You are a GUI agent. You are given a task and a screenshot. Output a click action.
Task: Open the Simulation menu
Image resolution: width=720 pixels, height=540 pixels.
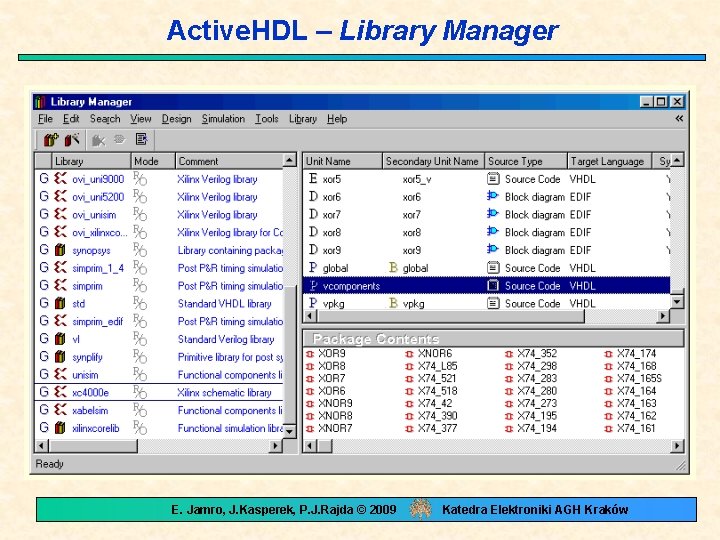223,119
